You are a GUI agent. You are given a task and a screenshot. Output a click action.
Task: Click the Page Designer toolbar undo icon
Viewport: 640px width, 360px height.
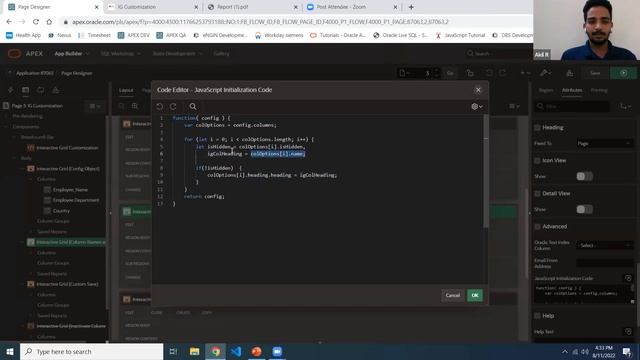point(489,73)
